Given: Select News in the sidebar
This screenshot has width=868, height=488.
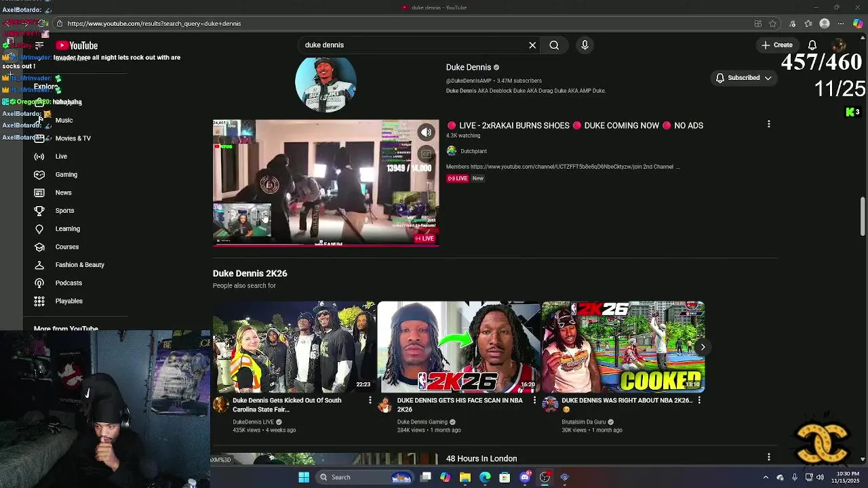Looking at the screenshot, I should pos(63,192).
